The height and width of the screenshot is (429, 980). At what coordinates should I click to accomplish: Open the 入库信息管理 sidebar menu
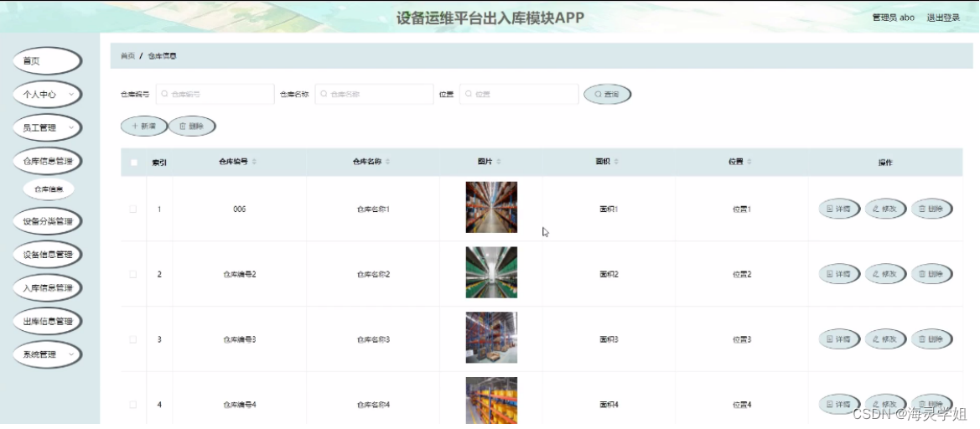[x=48, y=288]
